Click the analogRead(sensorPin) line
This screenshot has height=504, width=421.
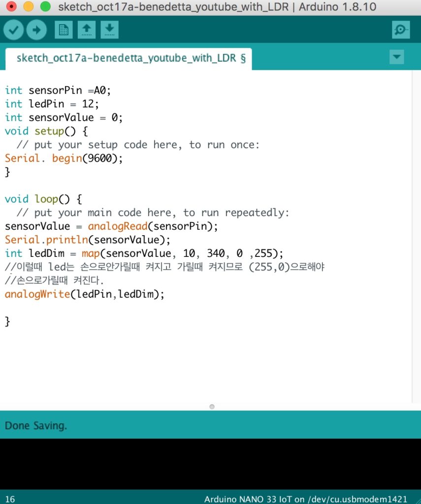pyautogui.click(x=111, y=226)
